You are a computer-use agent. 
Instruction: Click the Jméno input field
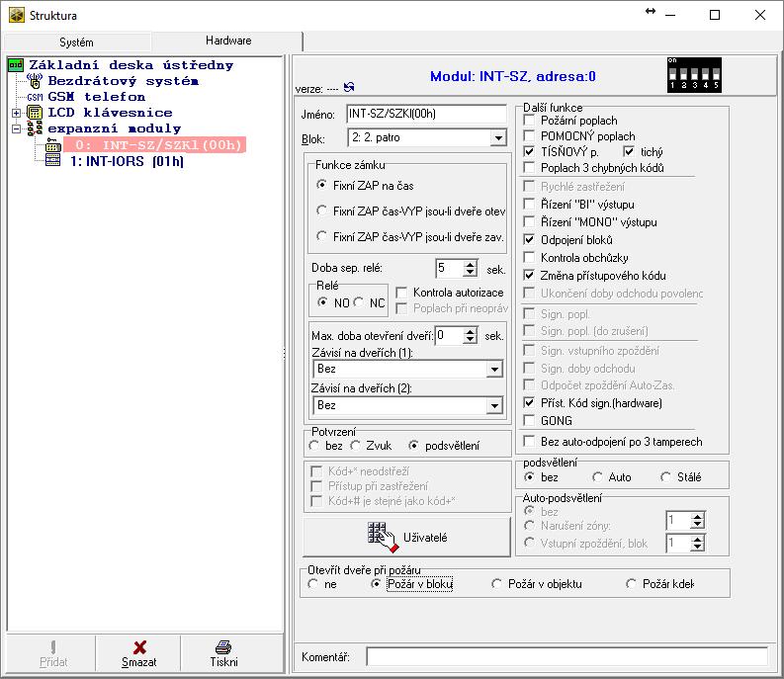(x=426, y=114)
